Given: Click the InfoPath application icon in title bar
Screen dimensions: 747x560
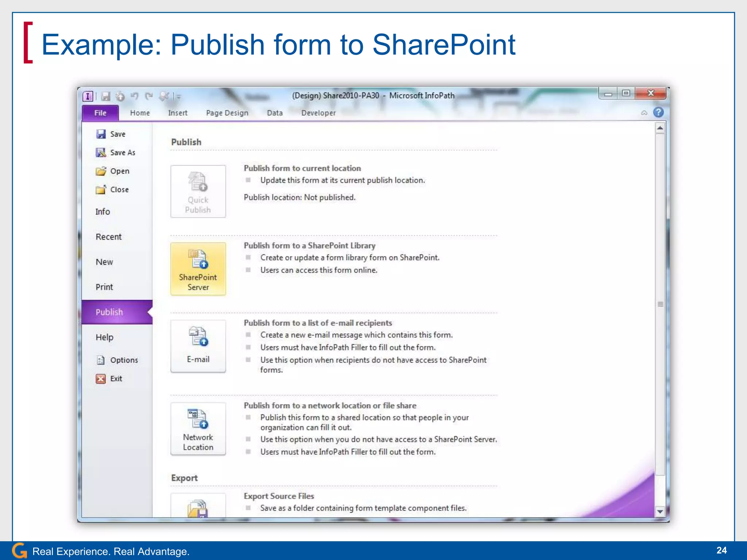Looking at the screenshot, I should tap(88, 96).
